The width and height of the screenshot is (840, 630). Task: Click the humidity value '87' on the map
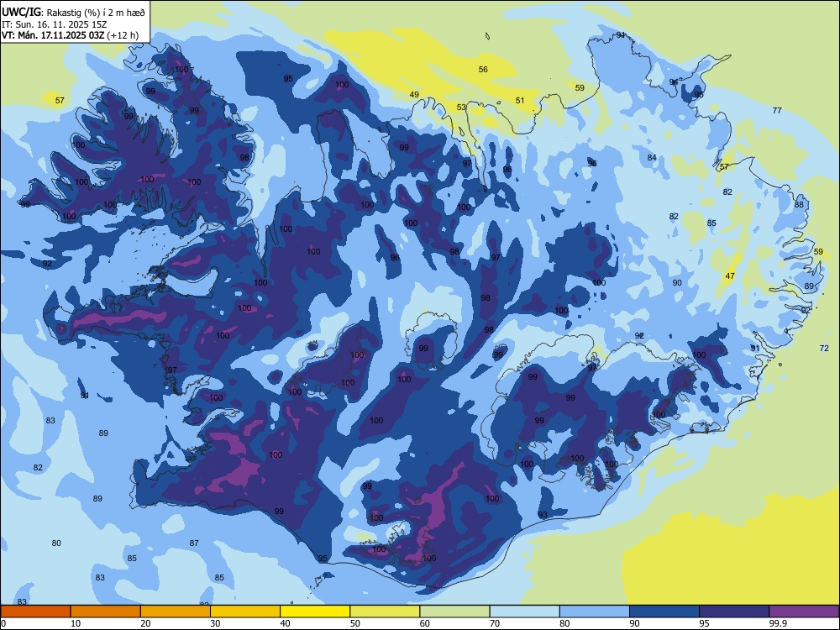195,543
